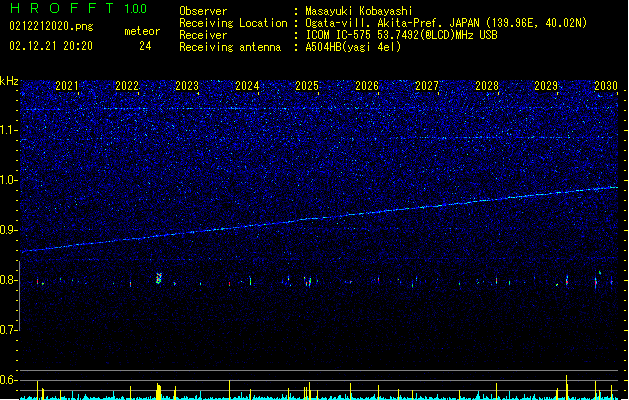Click the 0.6 kHz frequency label
The image size is (629, 400).
coord(9,380)
